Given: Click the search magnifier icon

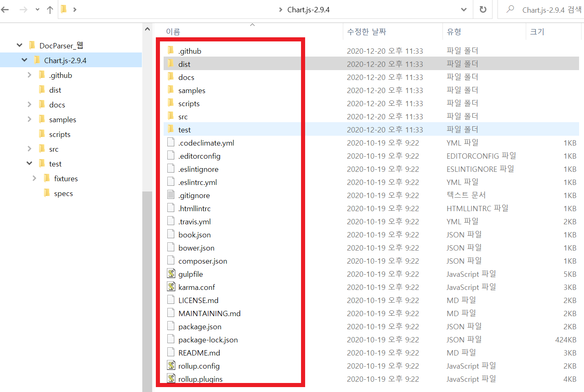Looking at the screenshot, I should (x=510, y=9).
